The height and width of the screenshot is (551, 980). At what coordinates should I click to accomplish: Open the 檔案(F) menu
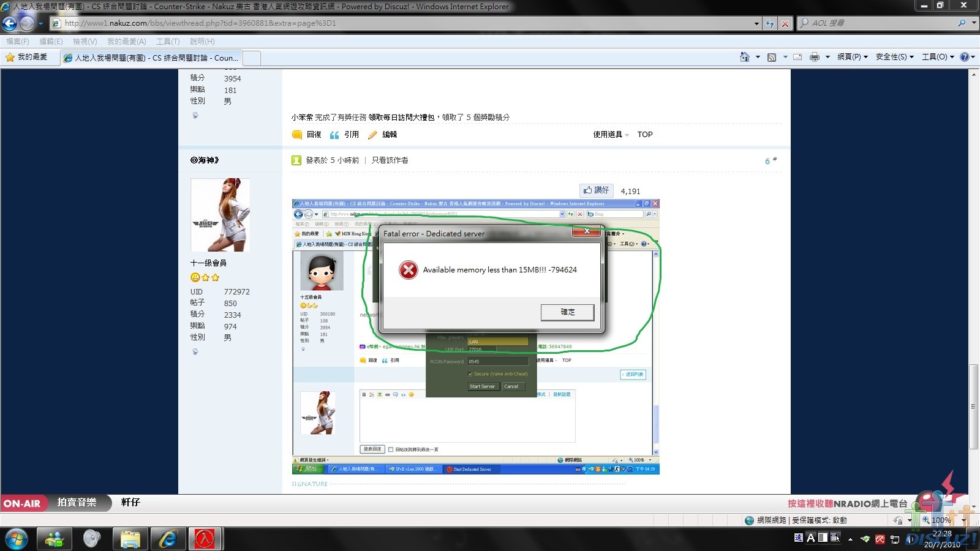18,42
